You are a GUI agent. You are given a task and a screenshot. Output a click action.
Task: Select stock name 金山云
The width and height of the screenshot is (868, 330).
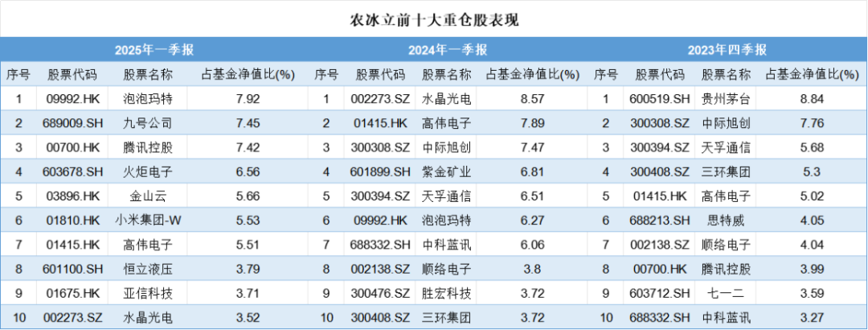coord(148,196)
